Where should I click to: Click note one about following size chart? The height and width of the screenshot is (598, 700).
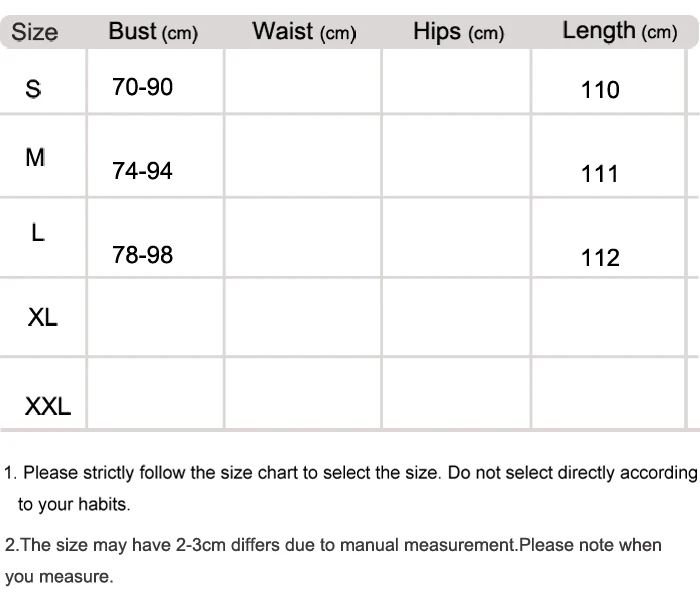click(350, 488)
